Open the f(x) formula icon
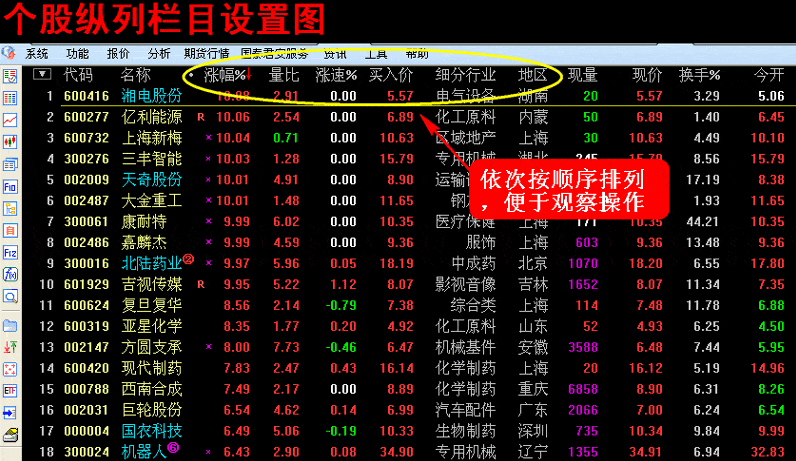The height and width of the screenshot is (461, 796). [10, 274]
